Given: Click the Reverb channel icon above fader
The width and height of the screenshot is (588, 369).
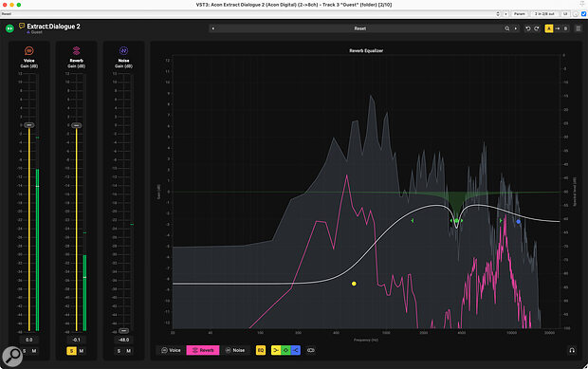Looking at the screenshot, I should click(76, 50).
